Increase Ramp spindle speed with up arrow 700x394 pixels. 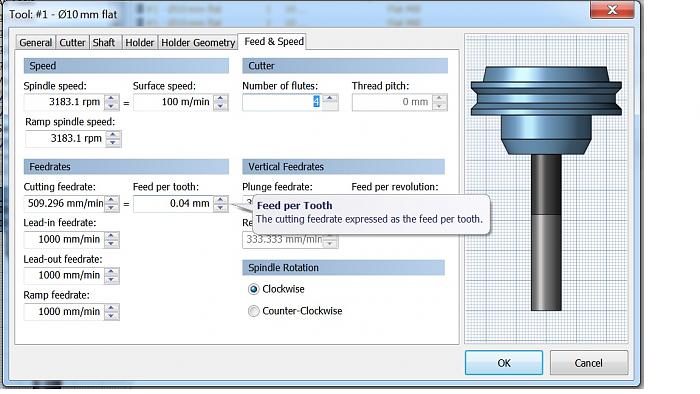pyautogui.click(x=113, y=135)
